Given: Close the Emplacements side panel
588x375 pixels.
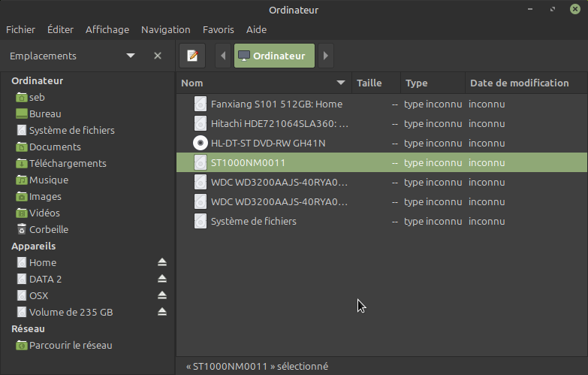Looking at the screenshot, I should pyautogui.click(x=158, y=56).
